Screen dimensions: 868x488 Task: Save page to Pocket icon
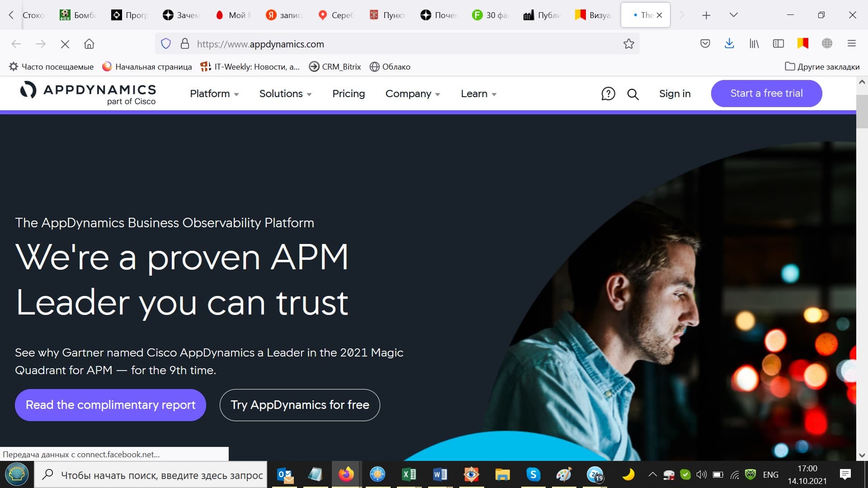coord(705,44)
